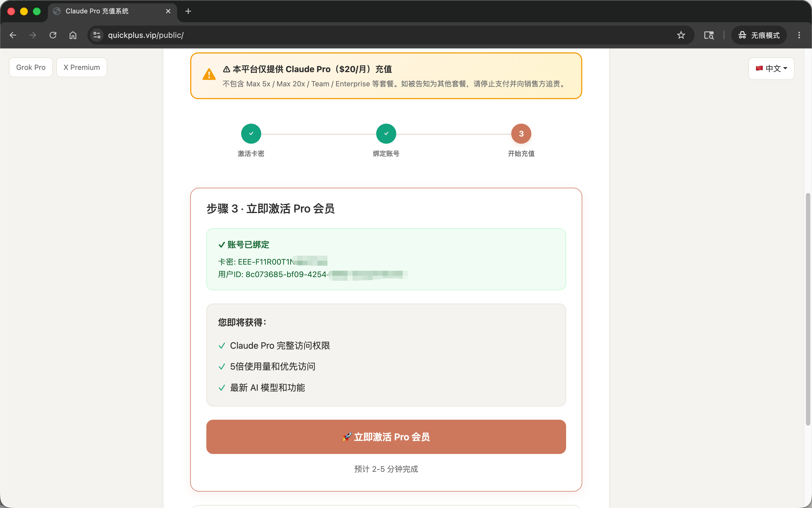This screenshot has height=508, width=812.
Task: View site information icon in address bar
Action: point(97,35)
